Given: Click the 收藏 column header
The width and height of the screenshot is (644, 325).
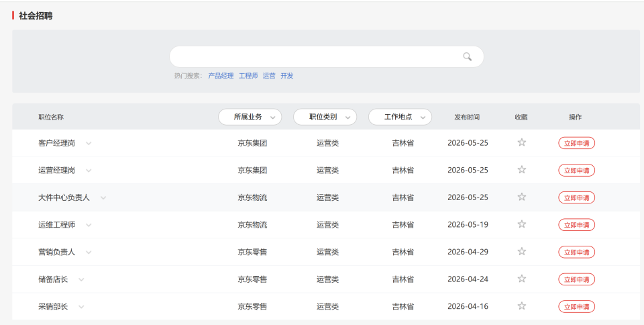Looking at the screenshot, I should click(521, 117).
